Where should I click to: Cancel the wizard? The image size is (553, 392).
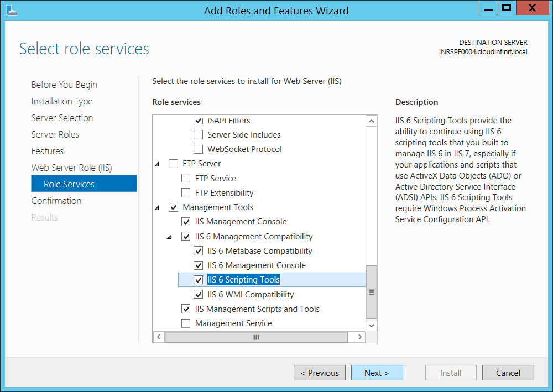tap(508, 373)
